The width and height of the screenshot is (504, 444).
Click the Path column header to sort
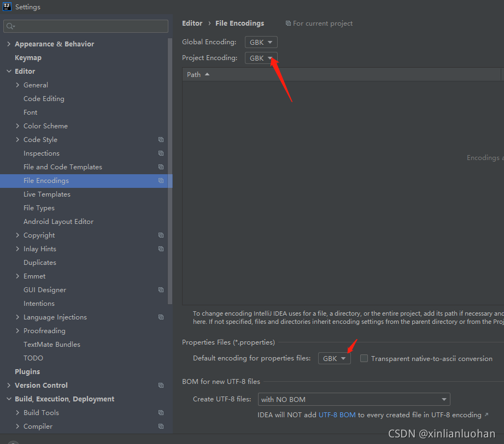coord(194,74)
